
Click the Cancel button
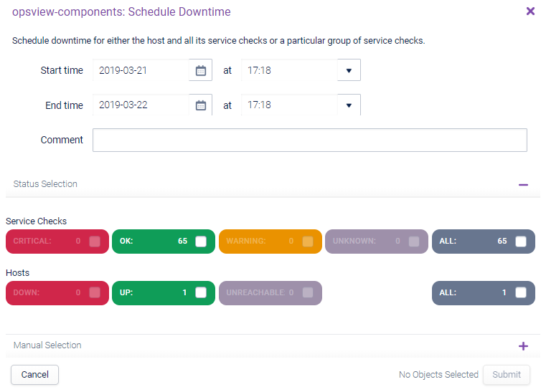[x=35, y=374]
